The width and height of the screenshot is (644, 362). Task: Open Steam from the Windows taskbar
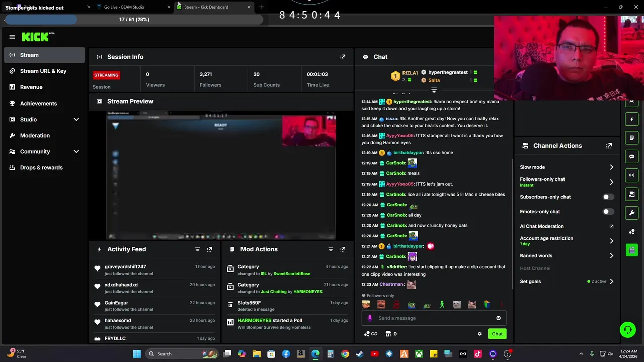click(359, 354)
